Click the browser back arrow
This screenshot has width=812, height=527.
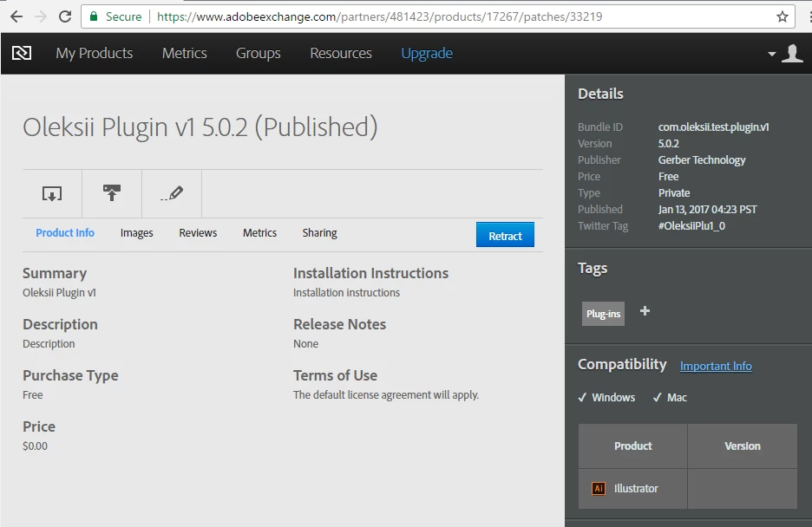point(16,16)
